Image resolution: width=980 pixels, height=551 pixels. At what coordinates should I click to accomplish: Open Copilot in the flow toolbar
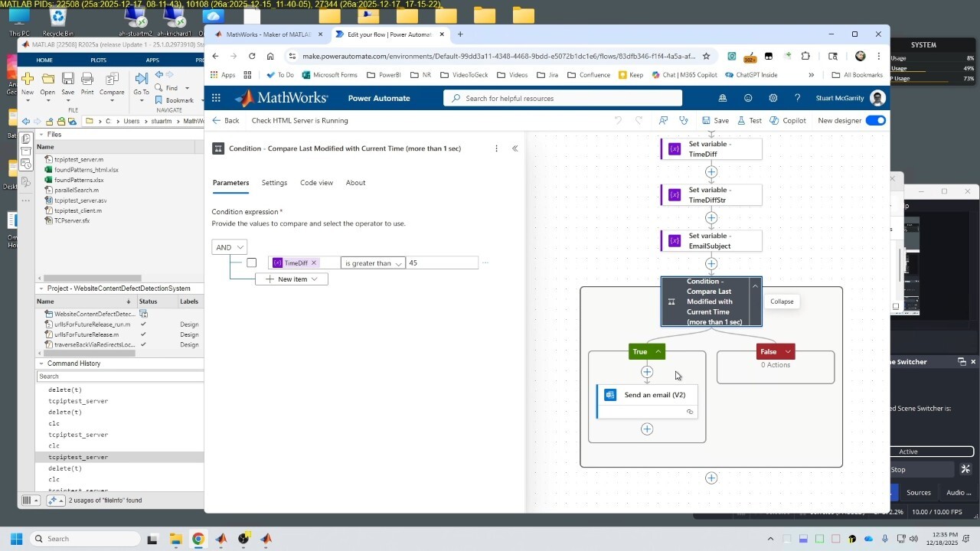click(x=788, y=120)
